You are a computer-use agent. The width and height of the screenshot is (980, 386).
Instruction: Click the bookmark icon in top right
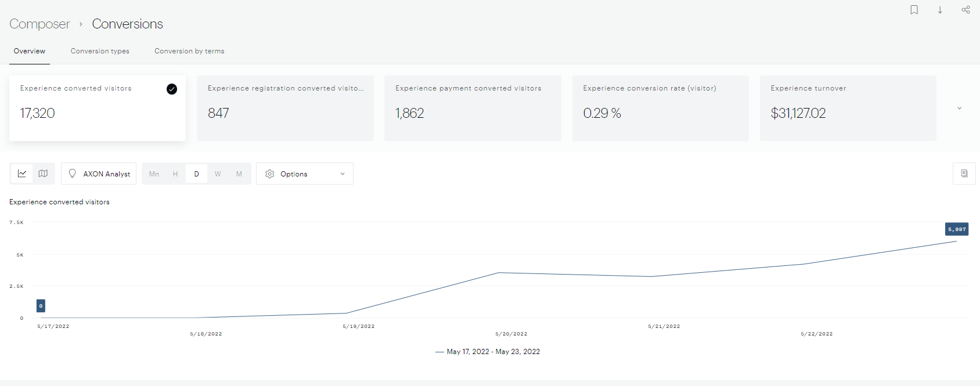point(914,10)
